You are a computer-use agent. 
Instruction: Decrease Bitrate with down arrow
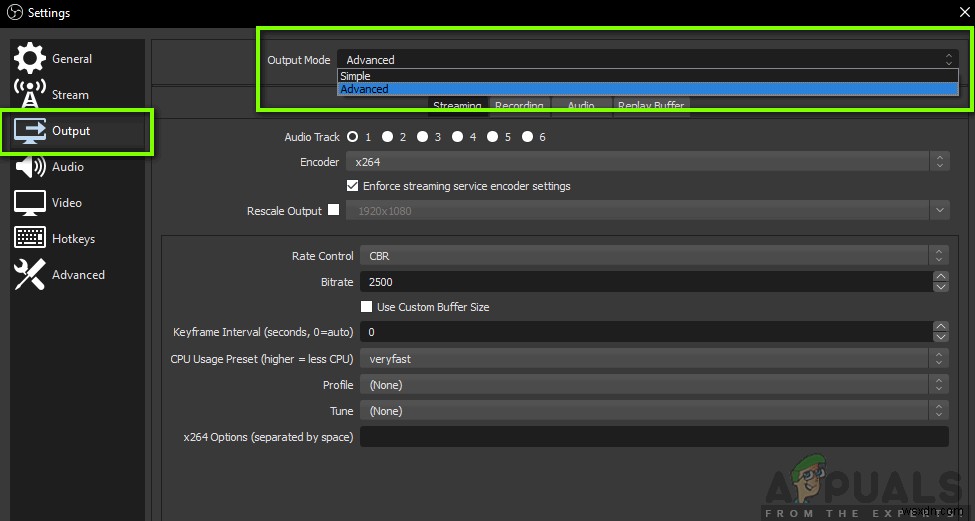tap(941, 287)
